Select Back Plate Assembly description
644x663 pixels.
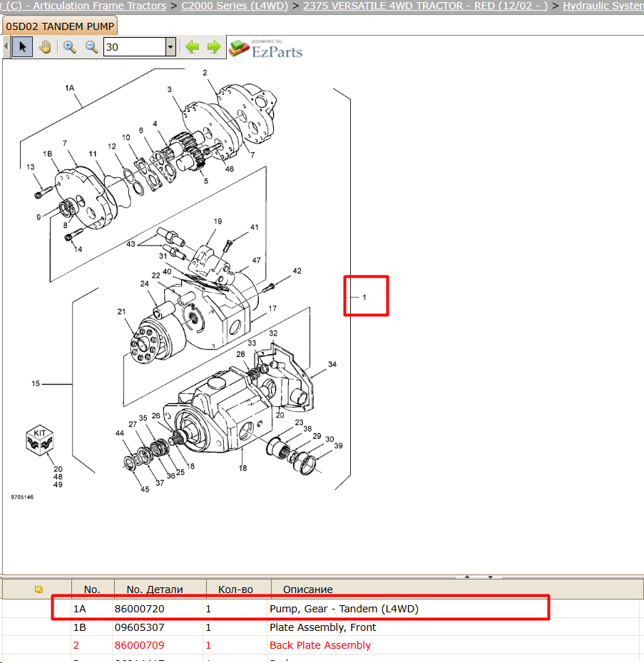[x=320, y=645]
